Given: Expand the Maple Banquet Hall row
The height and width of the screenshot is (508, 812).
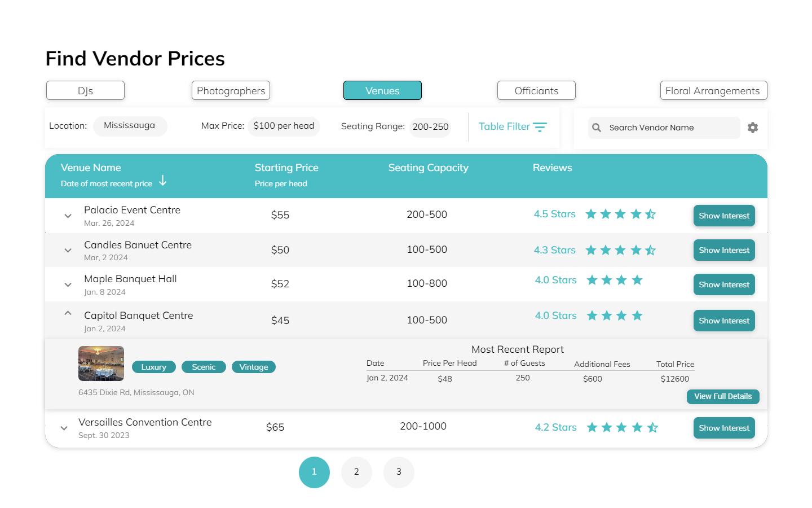Looking at the screenshot, I should [x=68, y=284].
